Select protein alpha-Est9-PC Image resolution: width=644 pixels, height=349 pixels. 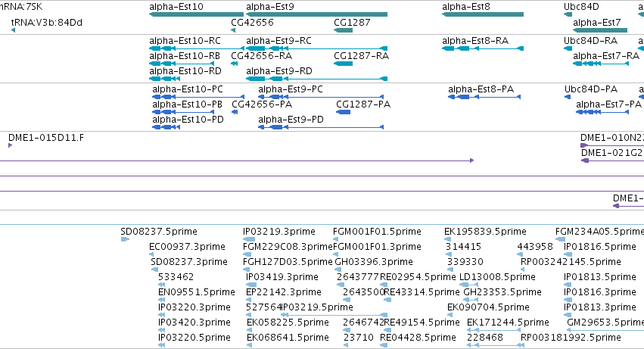point(291,89)
